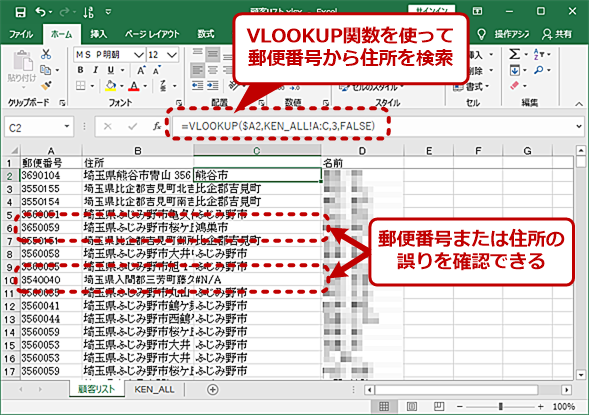Click the Find and Select magnifier icon
Viewport: 589px width, 415px height.
(539, 70)
